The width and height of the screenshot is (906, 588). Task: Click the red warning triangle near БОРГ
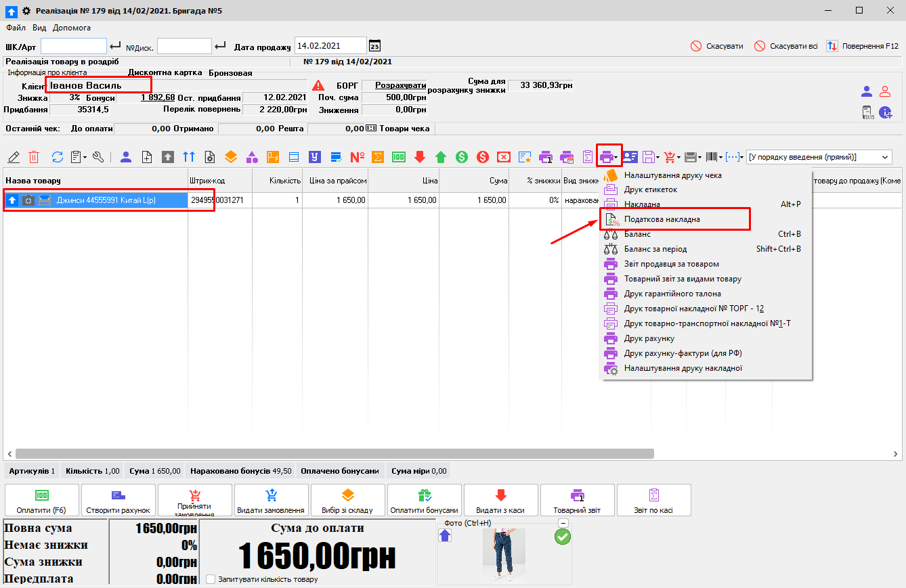[318, 86]
